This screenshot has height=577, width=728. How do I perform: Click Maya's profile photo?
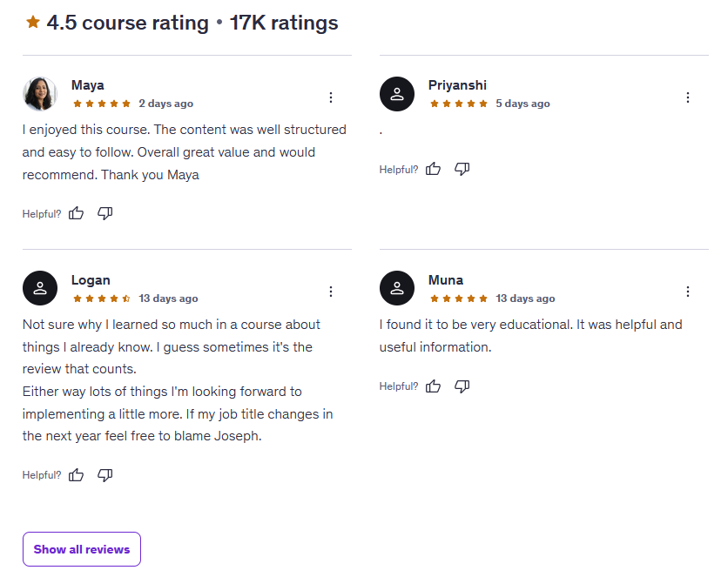(40, 94)
